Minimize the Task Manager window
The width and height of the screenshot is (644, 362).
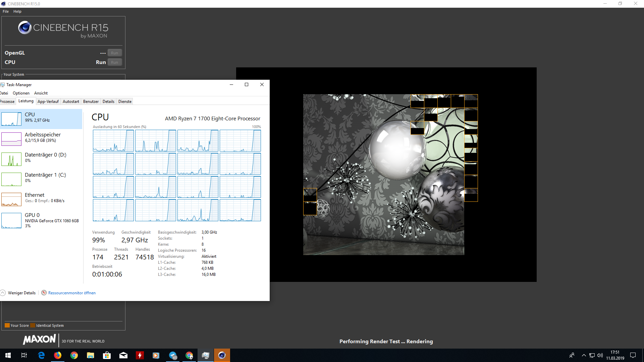[x=231, y=85]
